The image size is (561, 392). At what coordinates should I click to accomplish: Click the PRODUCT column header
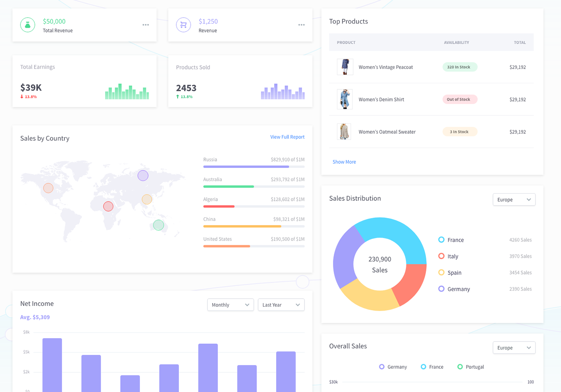(x=346, y=42)
